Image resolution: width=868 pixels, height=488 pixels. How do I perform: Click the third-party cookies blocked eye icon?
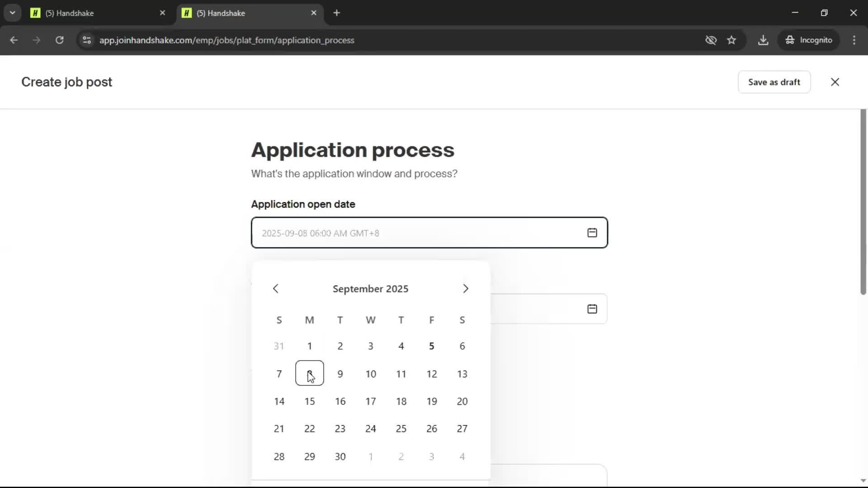(x=711, y=40)
